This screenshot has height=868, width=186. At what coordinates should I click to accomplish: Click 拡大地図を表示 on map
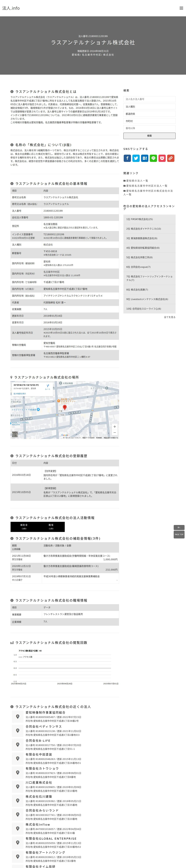[20, 393]
